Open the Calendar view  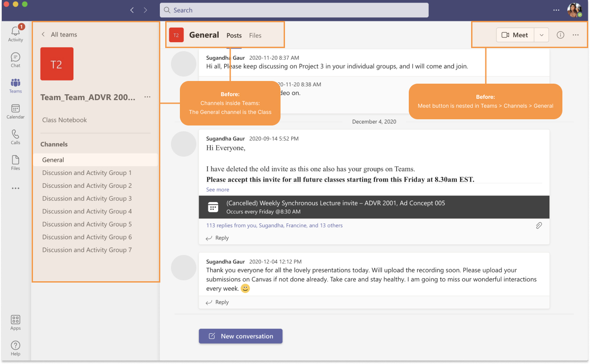(x=16, y=111)
